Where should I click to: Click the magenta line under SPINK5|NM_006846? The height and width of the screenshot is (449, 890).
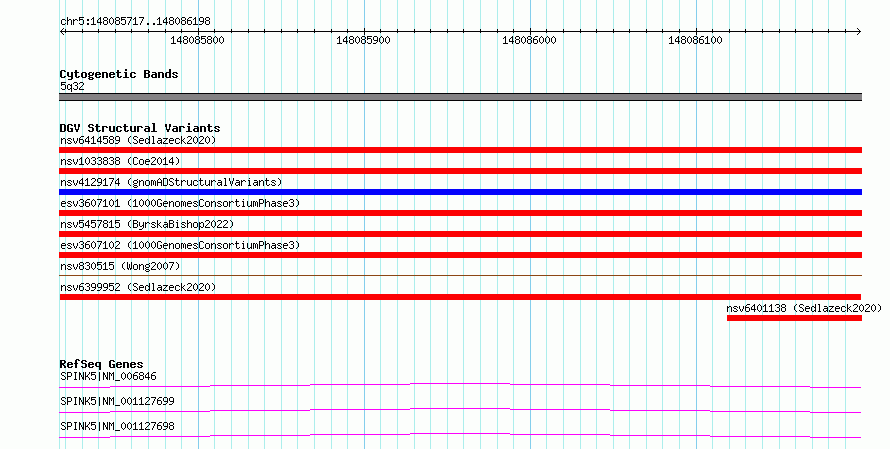(x=460, y=385)
